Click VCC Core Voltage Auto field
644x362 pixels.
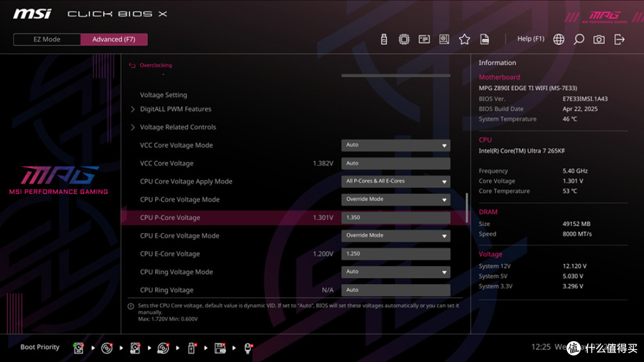coord(395,163)
